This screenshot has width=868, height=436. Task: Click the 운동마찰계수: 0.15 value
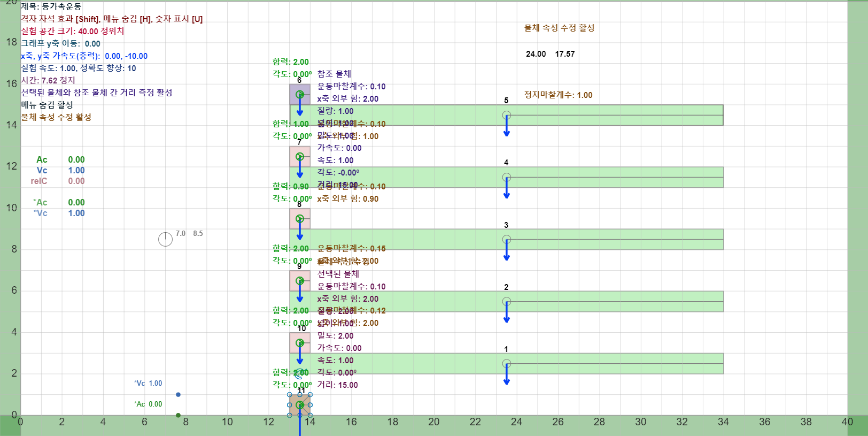click(x=352, y=248)
